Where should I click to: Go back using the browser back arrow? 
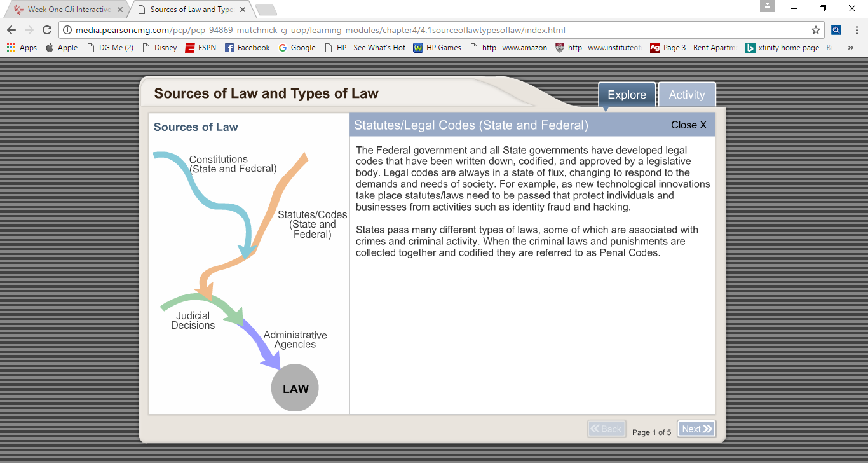pyautogui.click(x=11, y=30)
